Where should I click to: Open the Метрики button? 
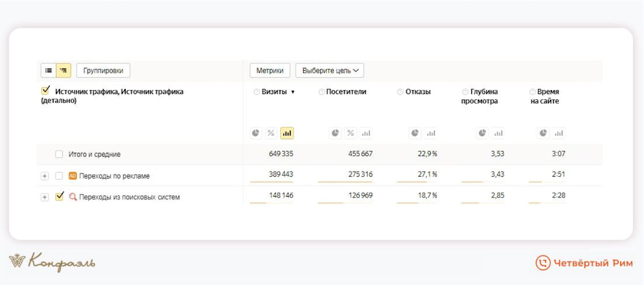pos(270,70)
